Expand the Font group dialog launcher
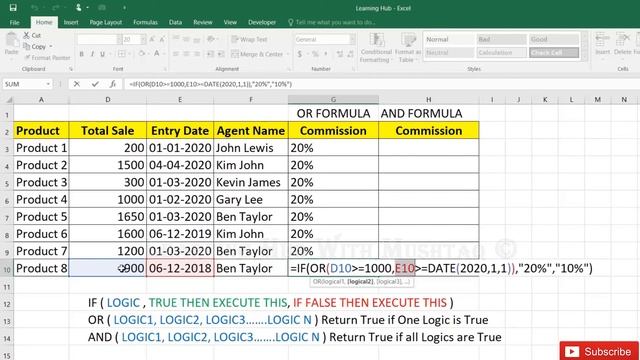 165,69
